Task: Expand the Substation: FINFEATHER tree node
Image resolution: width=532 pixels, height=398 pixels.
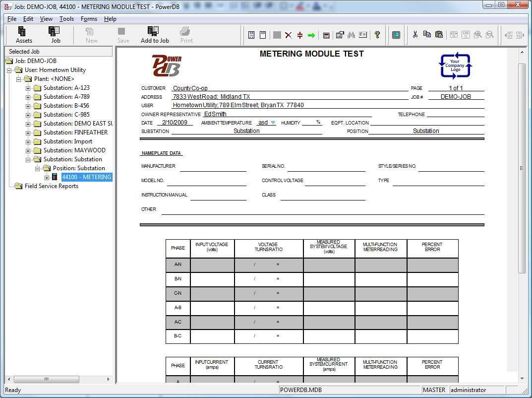Action: coord(29,133)
